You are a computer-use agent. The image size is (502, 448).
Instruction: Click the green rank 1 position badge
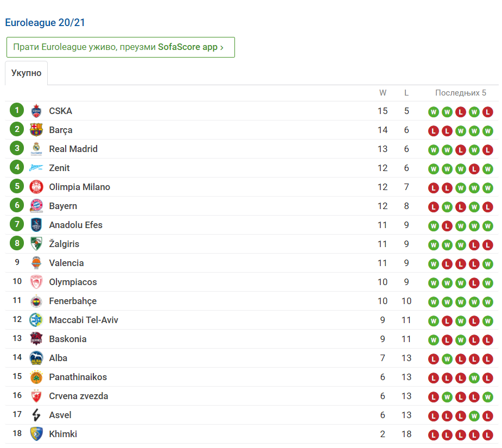(17, 111)
